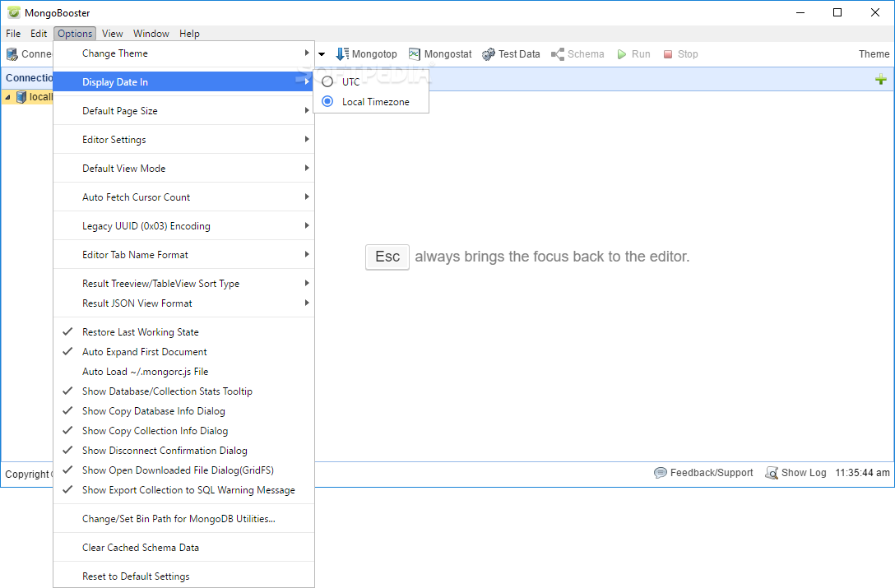Open the Window menu
Screen dimensions: 895x588
(151, 34)
